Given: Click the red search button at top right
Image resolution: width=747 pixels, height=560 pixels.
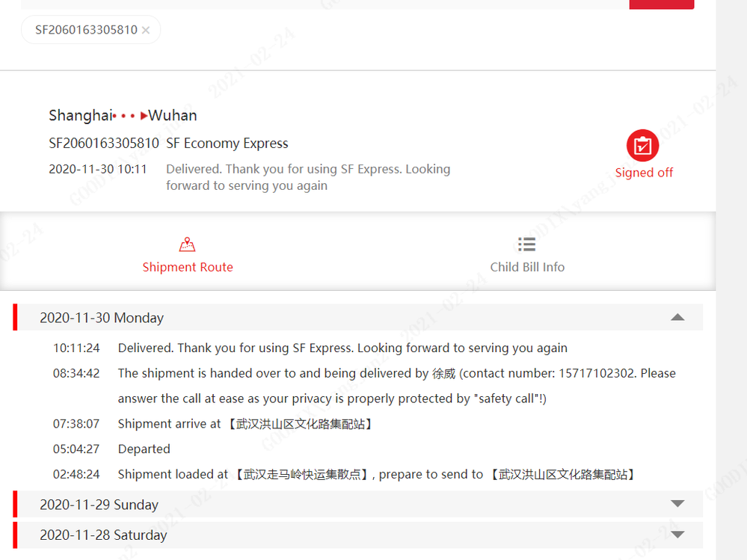Looking at the screenshot, I should [x=661, y=4].
